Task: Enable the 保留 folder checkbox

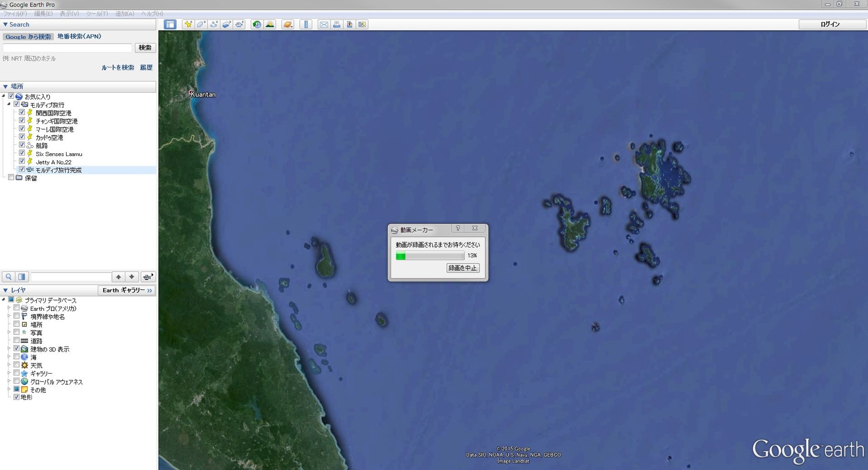Action: (11, 178)
